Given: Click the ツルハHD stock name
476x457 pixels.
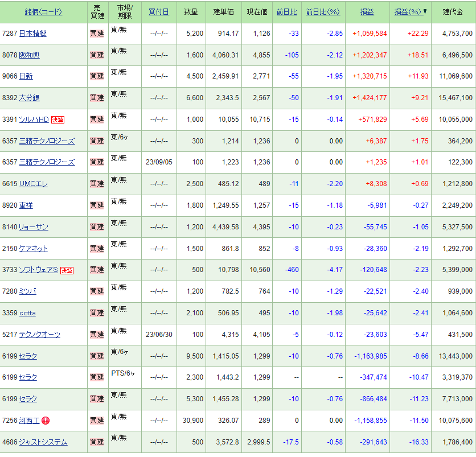Looking at the screenshot, I should [34, 120].
